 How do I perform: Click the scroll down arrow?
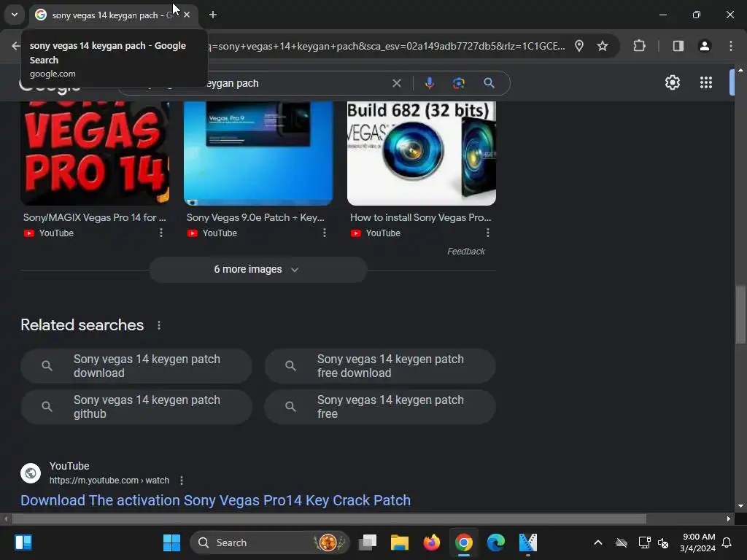[x=740, y=506]
